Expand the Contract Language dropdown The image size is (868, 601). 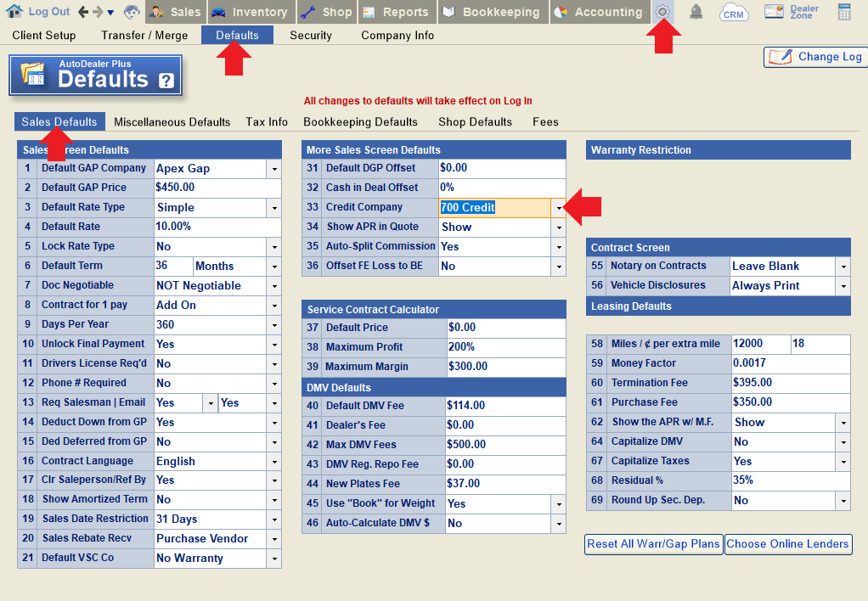pyautogui.click(x=274, y=462)
